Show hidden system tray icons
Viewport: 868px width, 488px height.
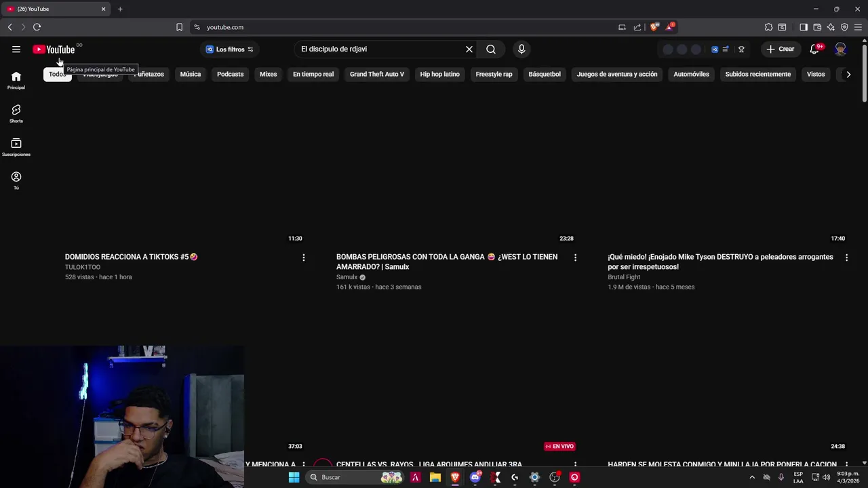(x=752, y=477)
